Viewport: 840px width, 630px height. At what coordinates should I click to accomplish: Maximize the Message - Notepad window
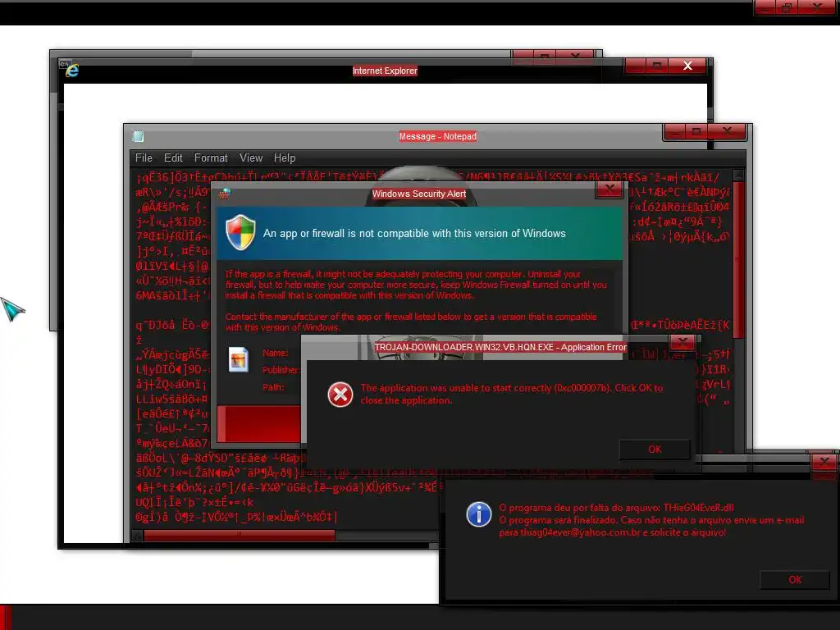696,131
